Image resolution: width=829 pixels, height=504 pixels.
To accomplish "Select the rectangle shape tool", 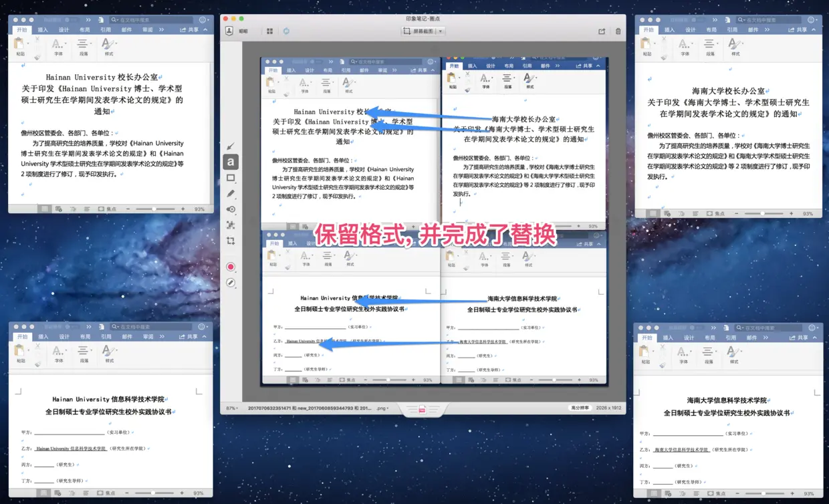I will click(230, 178).
